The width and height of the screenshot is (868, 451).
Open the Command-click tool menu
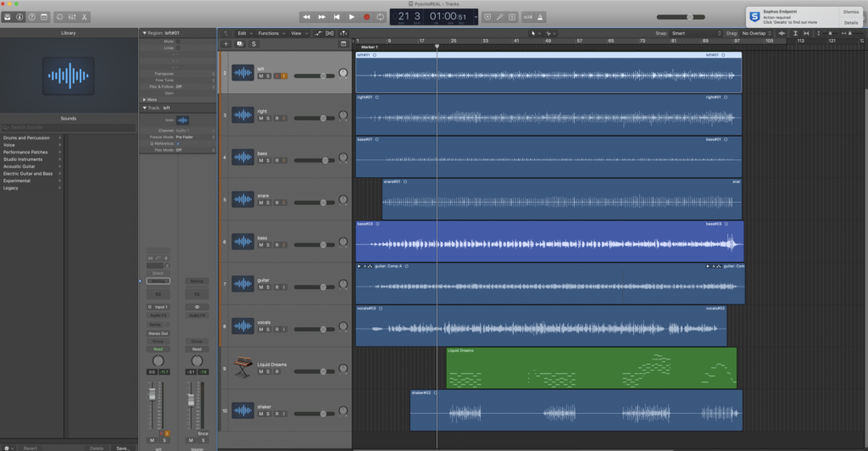550,33
